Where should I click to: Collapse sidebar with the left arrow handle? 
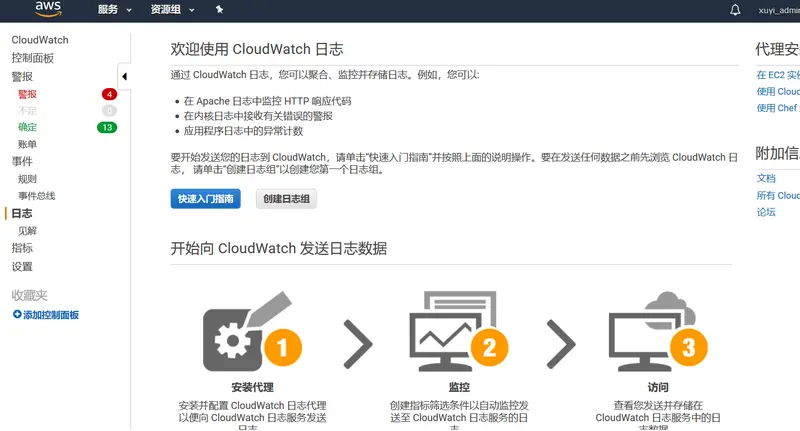click(124, 77)
